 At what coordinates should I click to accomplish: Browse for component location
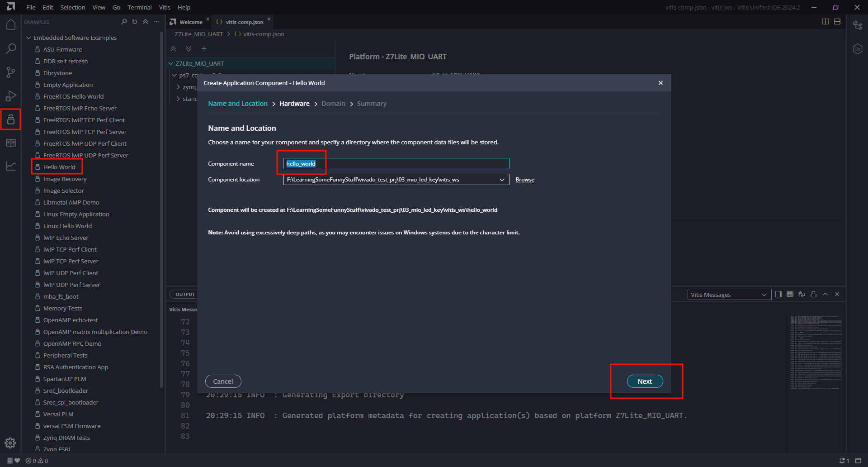[525, 180]
